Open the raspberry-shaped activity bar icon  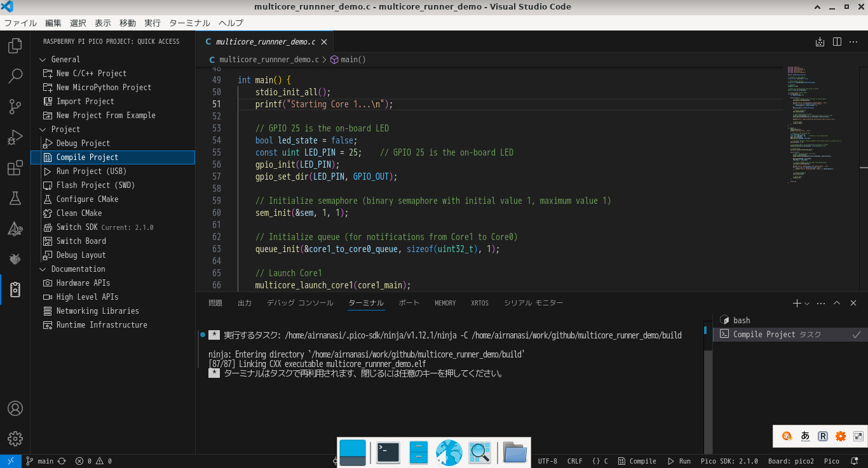(15, 259)
